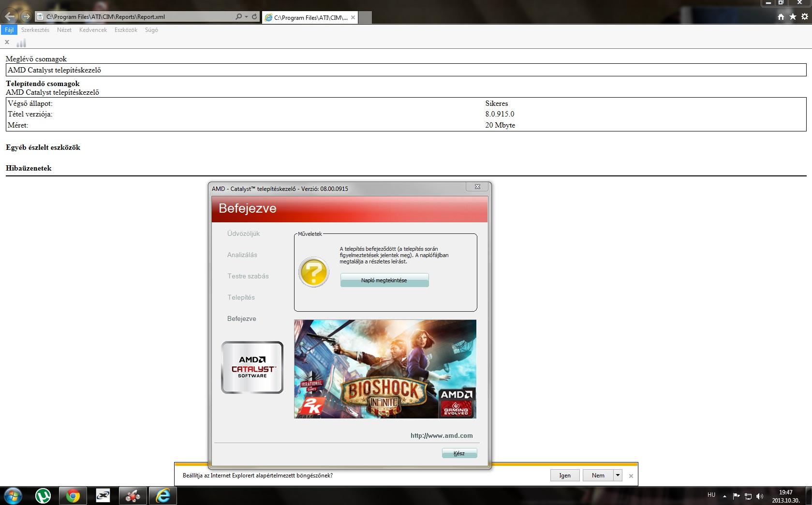Dismiss the default browser notification bar
The width and height of the screenshot is (812, 505).
(x=631, y=476)
